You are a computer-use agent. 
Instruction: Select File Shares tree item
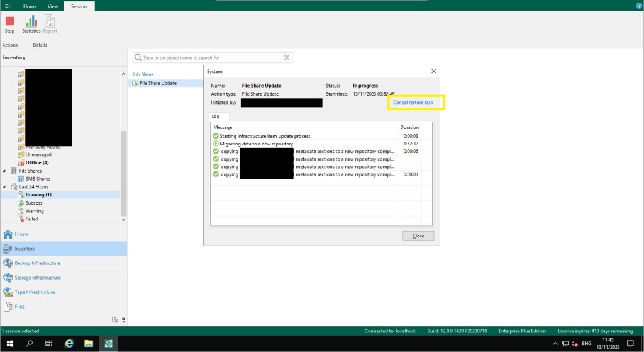tap(30, 171)
